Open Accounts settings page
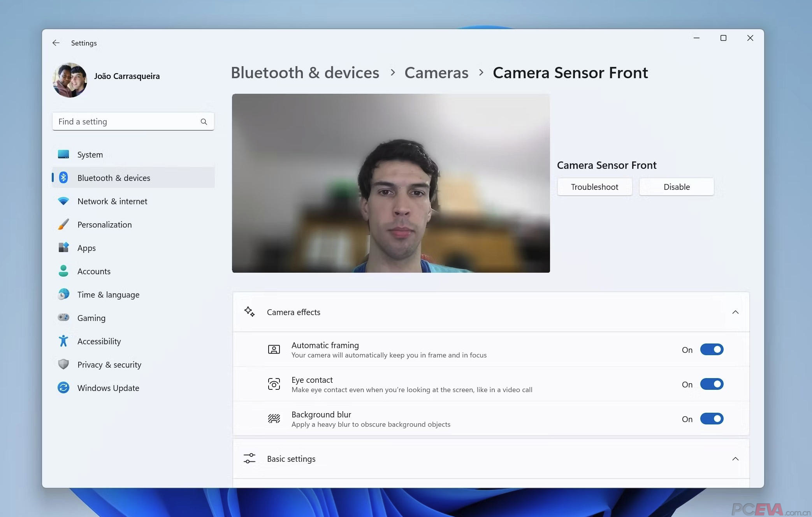812x517 pixels. tap(133, 271)
